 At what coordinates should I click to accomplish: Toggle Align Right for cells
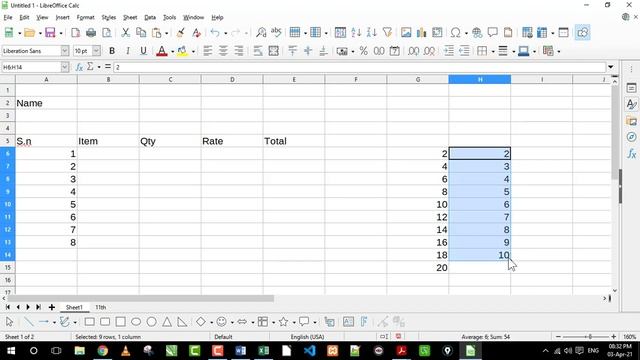coord(239,51)
